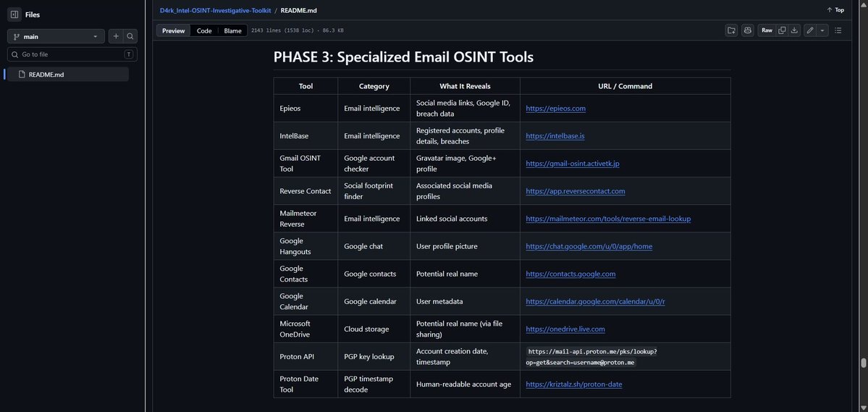The height and width of the screenshot is (412, 868).
Task: Open the mailmeteor reverse-email-lookup link
Action: point(608,219)
